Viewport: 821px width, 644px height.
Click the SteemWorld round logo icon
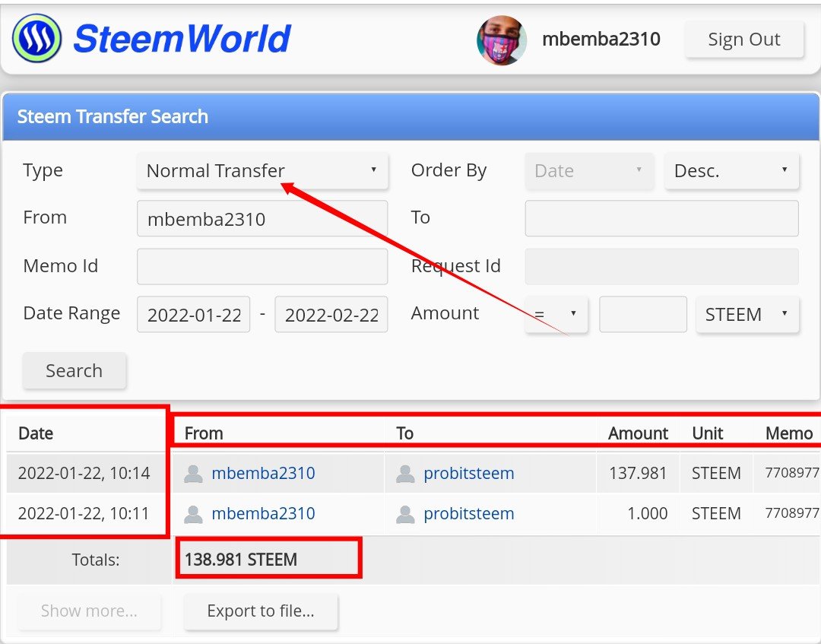[36, 38]
